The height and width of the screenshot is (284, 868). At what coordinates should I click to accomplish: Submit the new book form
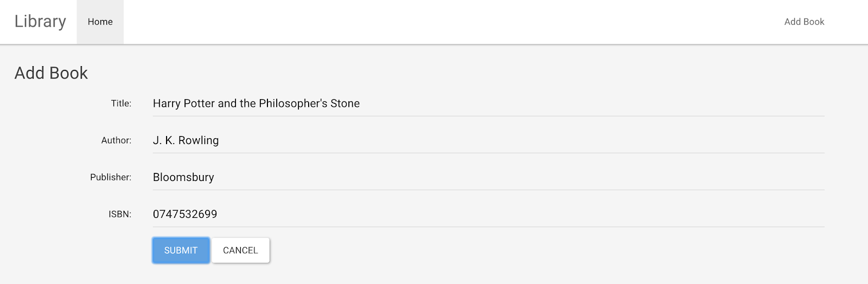tap(181, 250)
